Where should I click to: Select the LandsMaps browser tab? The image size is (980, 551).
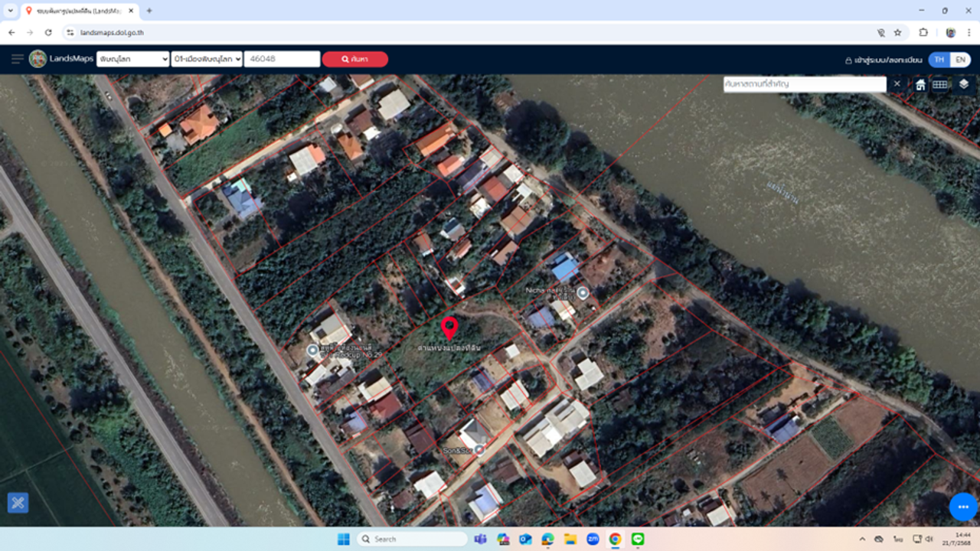(x=77, y=11)
